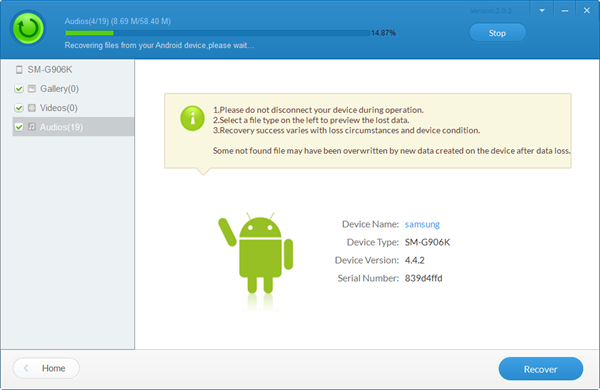Go back using the Home button
Viewport: 600px width, 390px height.
click(46, 368)
